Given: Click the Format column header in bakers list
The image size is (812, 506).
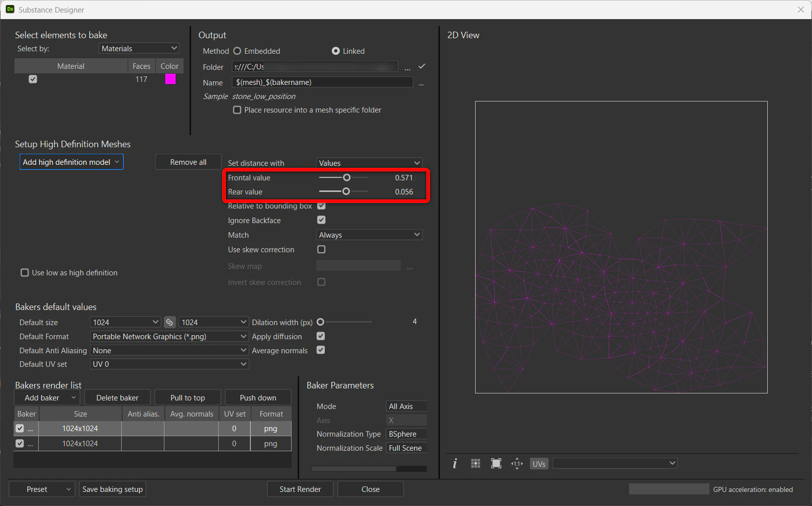Looking at the screenshot, I should 272,414.
